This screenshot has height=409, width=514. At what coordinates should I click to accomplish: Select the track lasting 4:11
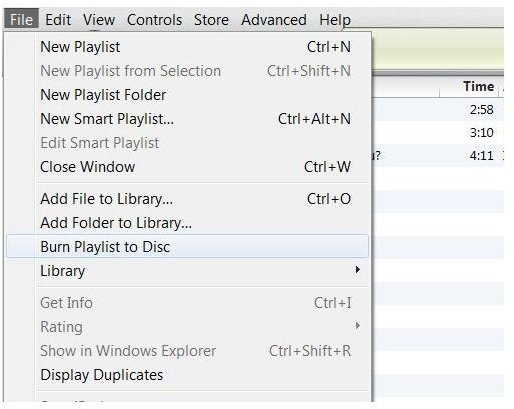438,155
